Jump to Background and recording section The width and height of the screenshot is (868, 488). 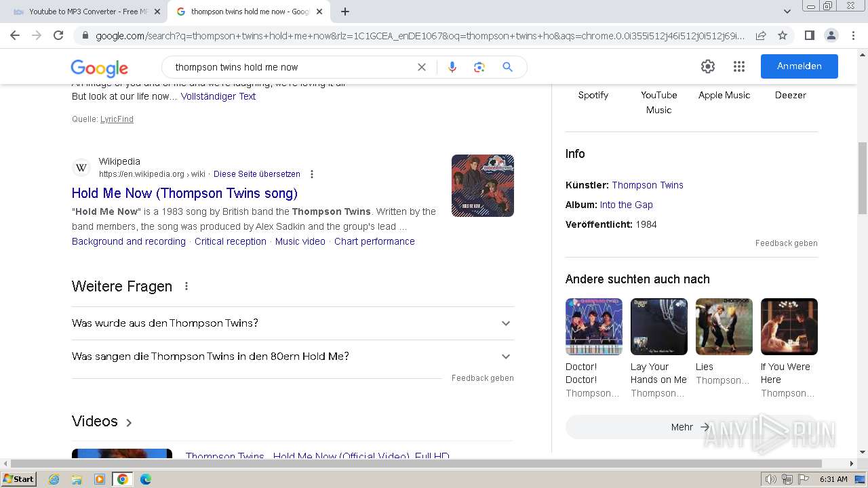[x=129, y=241]
